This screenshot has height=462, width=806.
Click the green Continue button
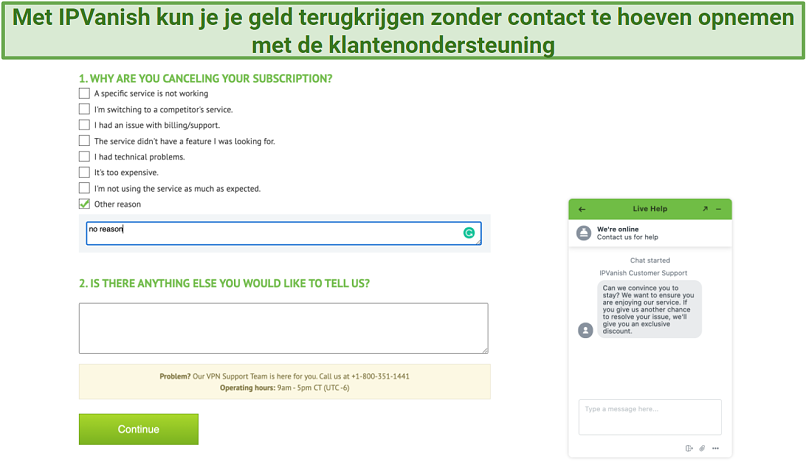point(139,429)
